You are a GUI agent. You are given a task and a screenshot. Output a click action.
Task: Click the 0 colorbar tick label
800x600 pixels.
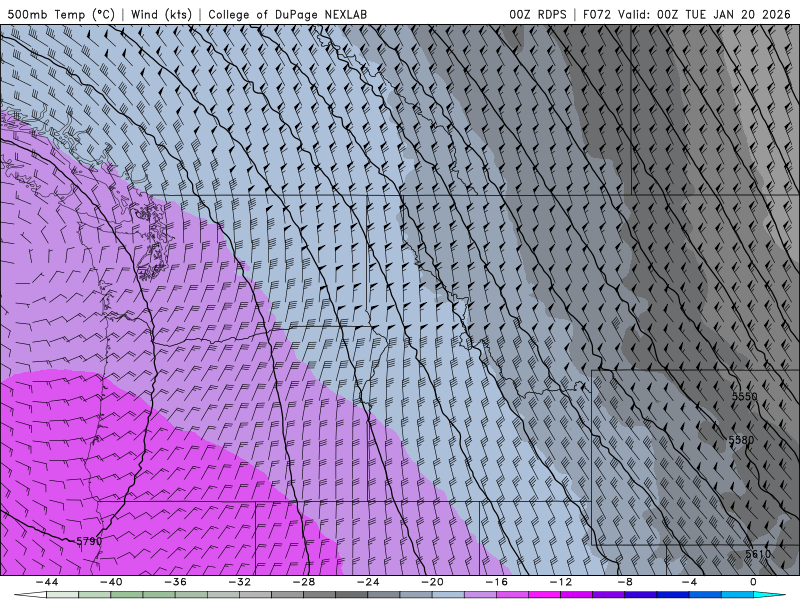click(x=754, y=582)
